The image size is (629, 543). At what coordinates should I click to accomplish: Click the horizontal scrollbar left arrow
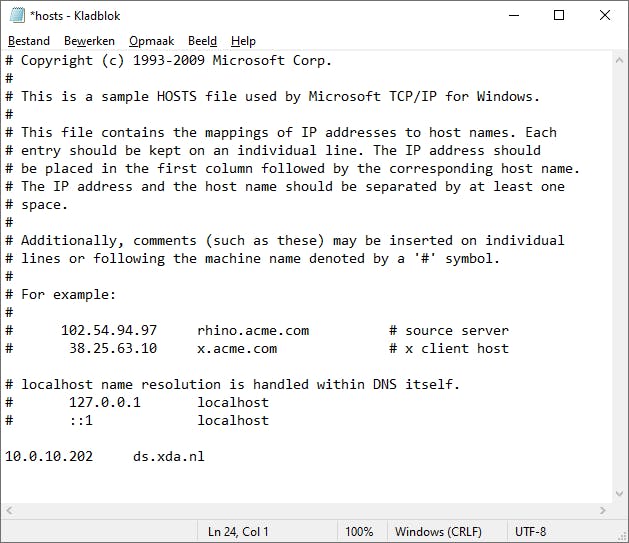(9, 511)
